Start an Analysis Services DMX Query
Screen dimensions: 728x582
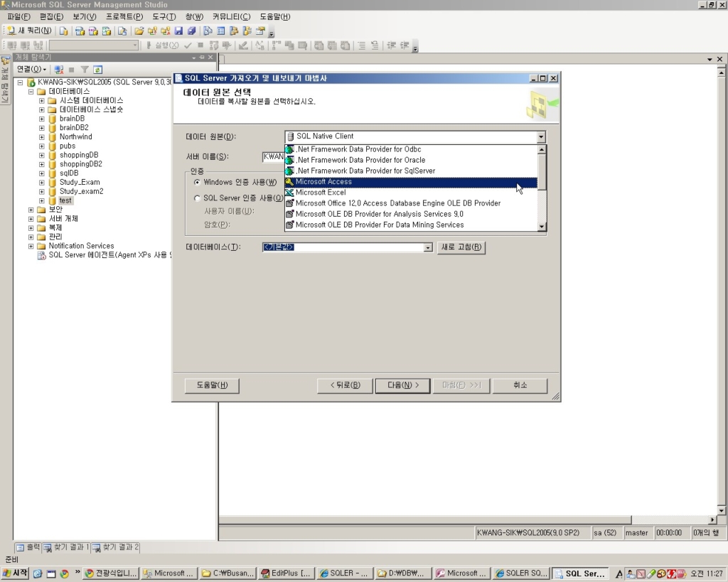pos(93,31)
